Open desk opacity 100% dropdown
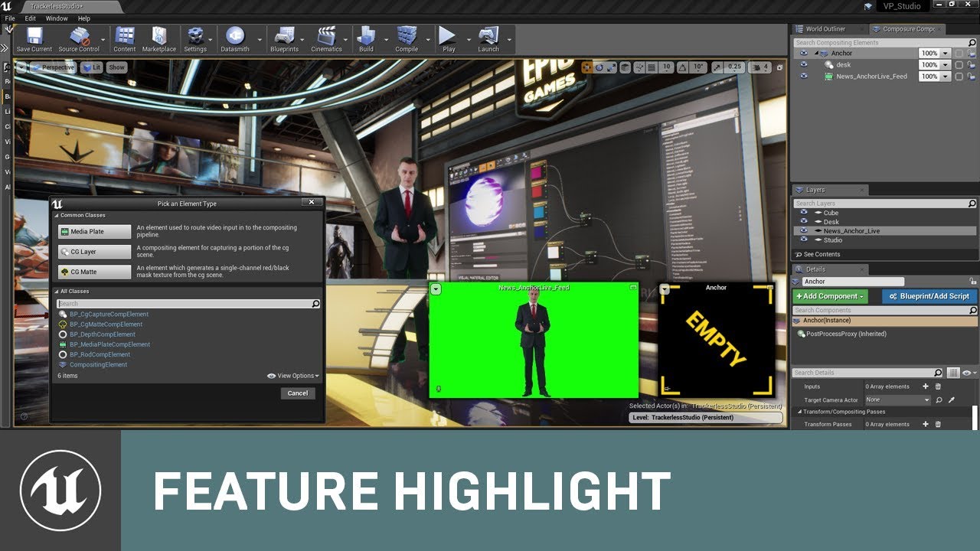980x551 pixels. point(946,65)
